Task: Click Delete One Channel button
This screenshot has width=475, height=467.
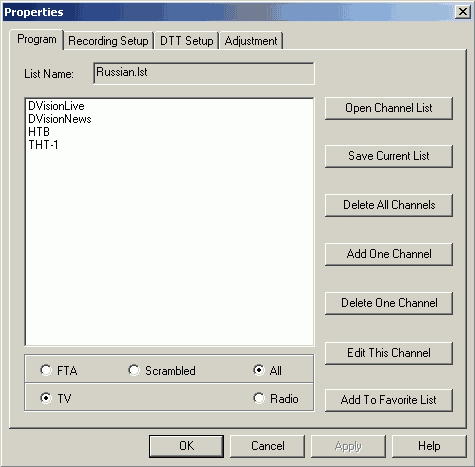Action: 389,303
